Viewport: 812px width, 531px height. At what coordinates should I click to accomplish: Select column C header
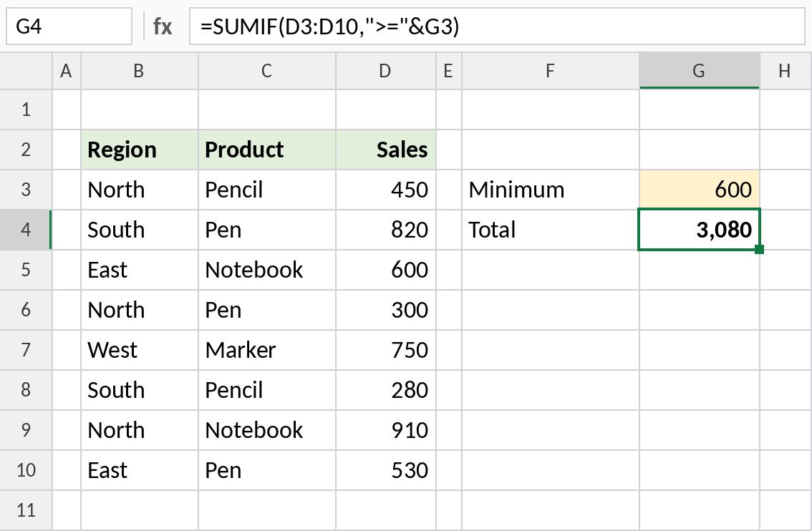click(x=266, y=71)
